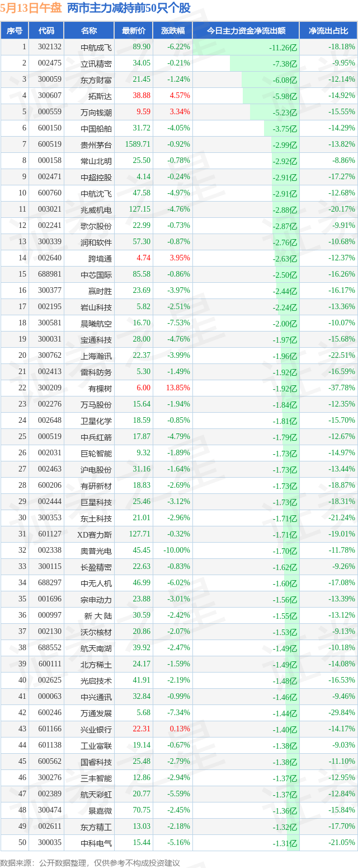The height and width of the screenshot is (868, 358).
Task: Click the 名称 column header
Action: (89, 31)
